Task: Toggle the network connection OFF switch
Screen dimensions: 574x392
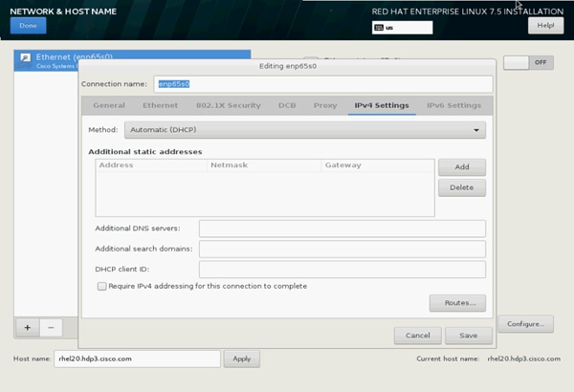Action: [x=528, y=62]
